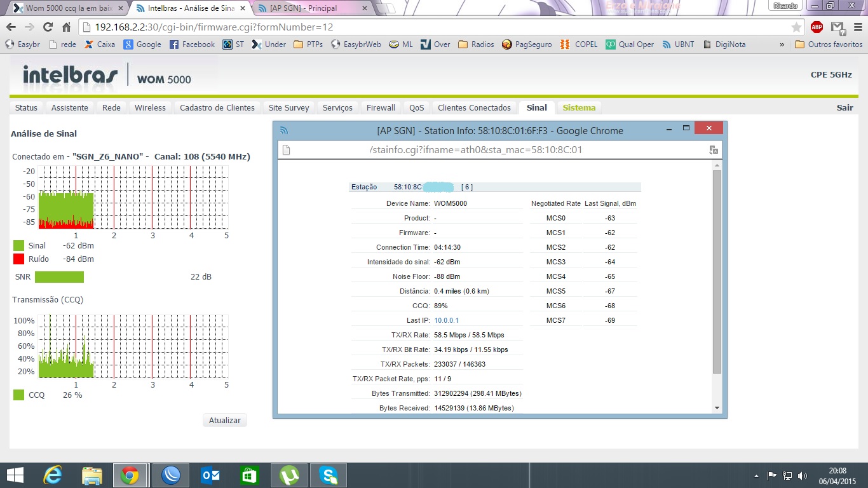Viewport: 868px width, 488px height.
Task: Click the Station Info popup vertical scrollbar
Action: [717, 272]
